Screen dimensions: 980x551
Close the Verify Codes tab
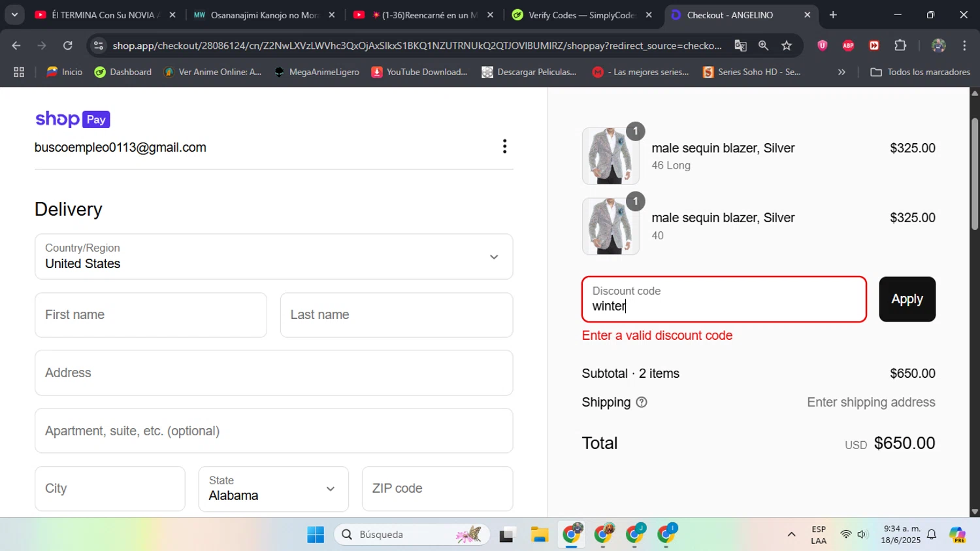point(649,15)
